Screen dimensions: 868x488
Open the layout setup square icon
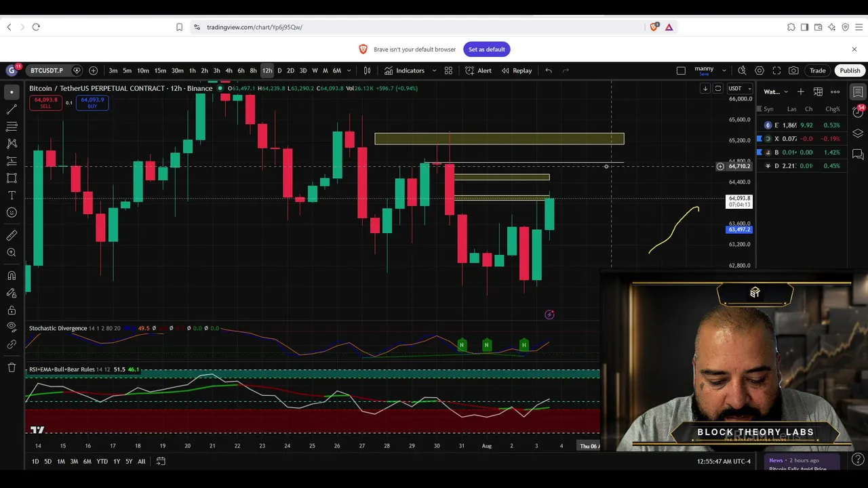coord(681,70)
